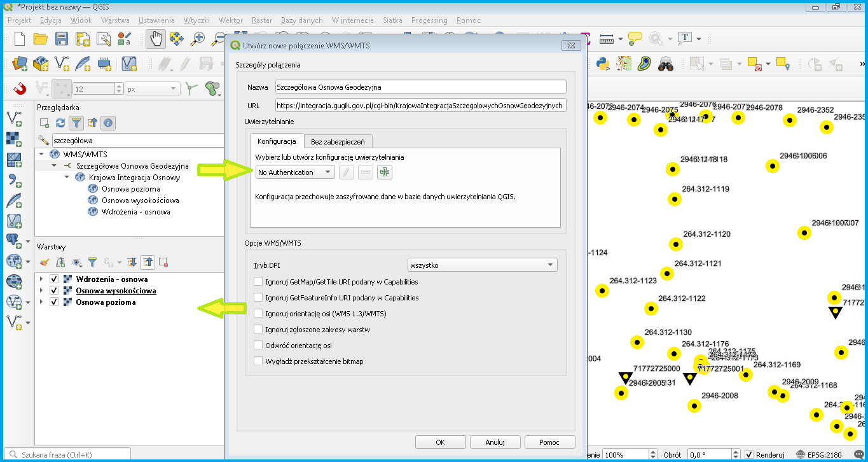Click the Pan Map to Selection icon
This screenshot has height=462, width=868.
tap(177, 39)
